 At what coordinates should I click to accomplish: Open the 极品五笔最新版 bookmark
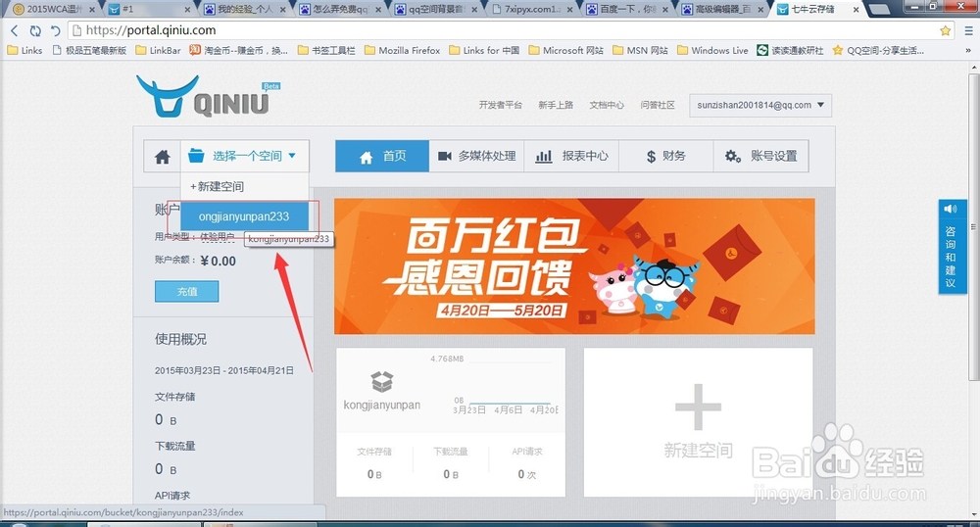click(89, 51)
